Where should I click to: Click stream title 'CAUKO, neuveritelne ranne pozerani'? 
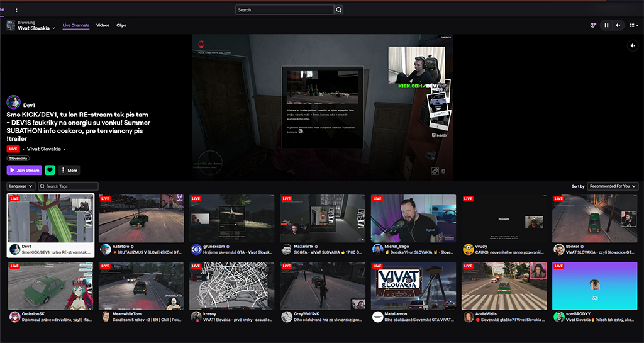click(509, 252)
